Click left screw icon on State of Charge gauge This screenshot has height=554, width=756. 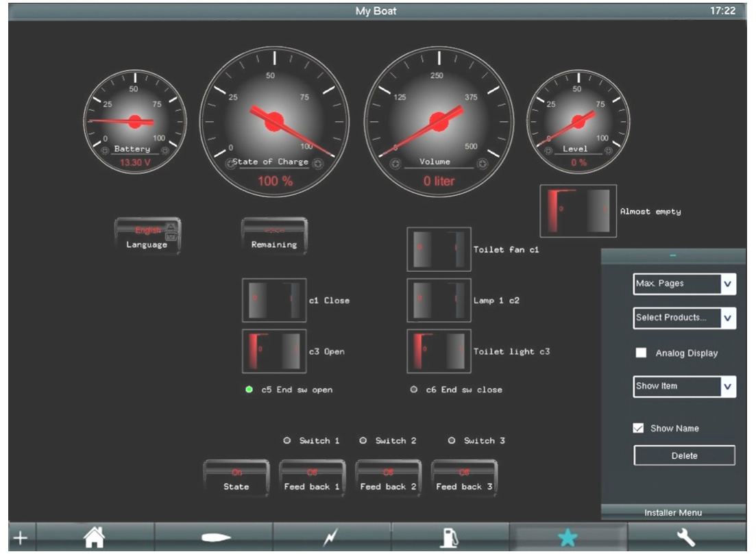(230, 164)
